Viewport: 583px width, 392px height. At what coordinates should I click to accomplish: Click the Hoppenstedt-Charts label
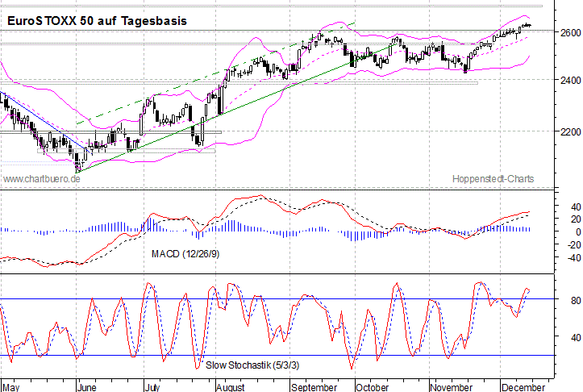click(493, 179)
